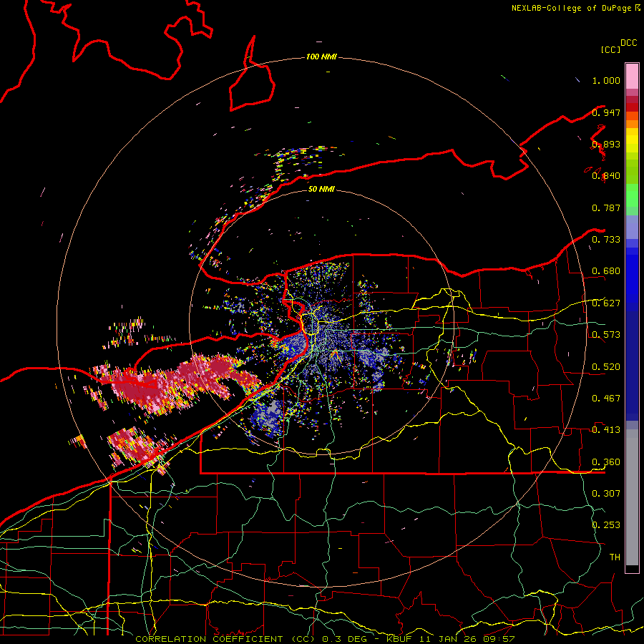Image resolution: width=644 pixels, height=644 pixels.
Task: Pick the yellow 0.893 legend color band
Action: tap(632, 144)
